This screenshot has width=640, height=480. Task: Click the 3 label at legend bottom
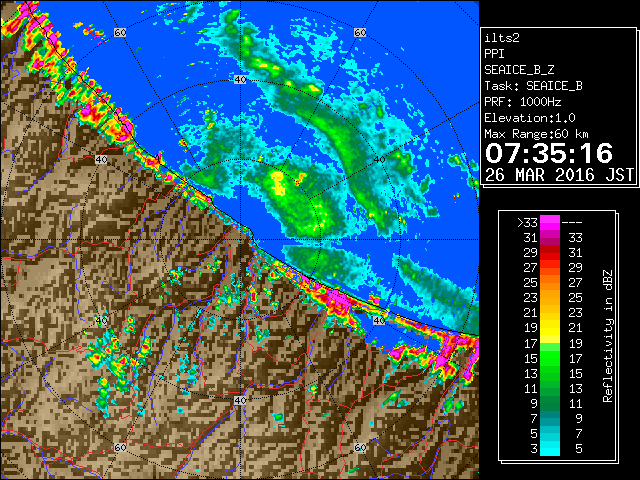(534, 449)
